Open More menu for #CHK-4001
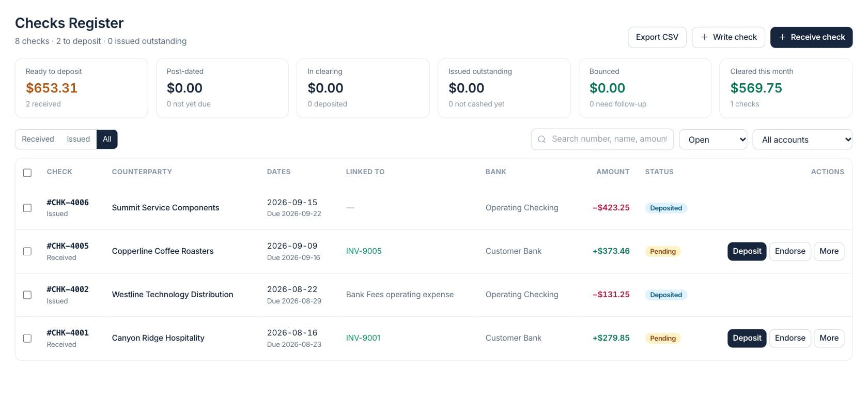Screen dimensions: 868x412 (x=829, y=338)
